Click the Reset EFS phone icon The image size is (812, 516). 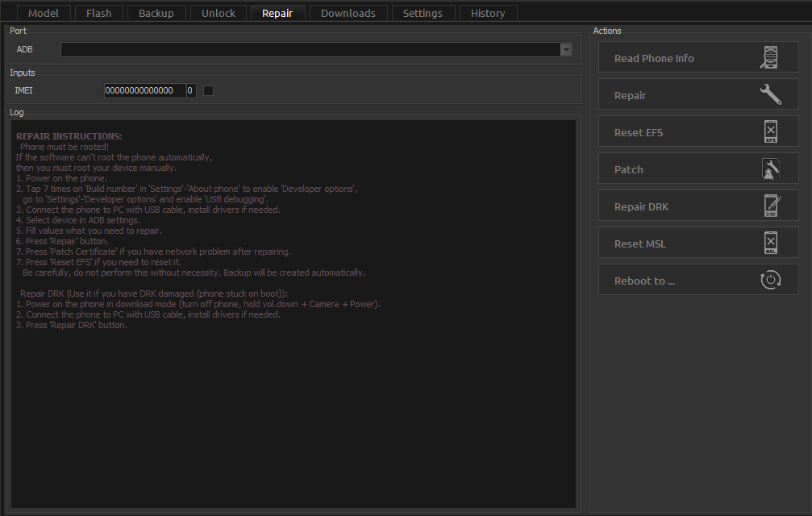pos(771,132)
